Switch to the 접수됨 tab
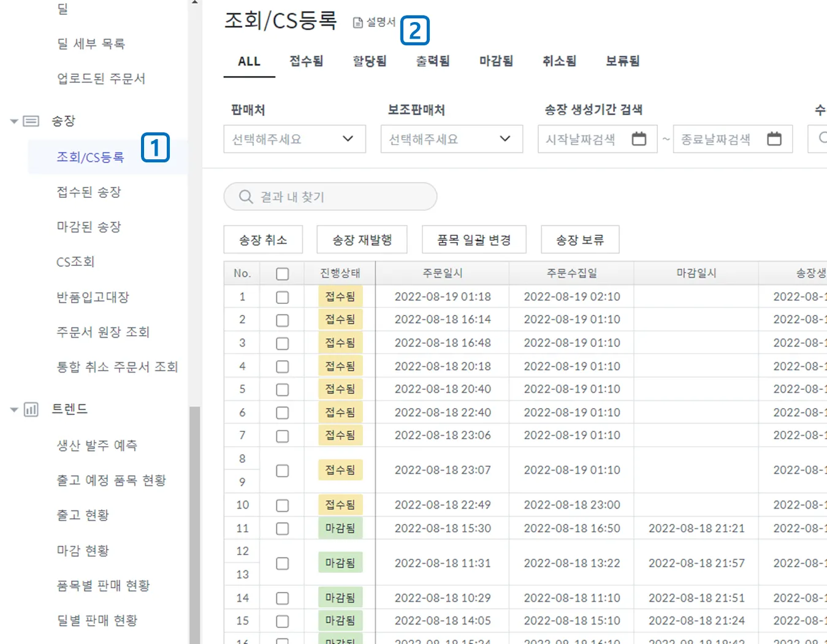Viewport: 827px width, 644px height. coord(307,61)
